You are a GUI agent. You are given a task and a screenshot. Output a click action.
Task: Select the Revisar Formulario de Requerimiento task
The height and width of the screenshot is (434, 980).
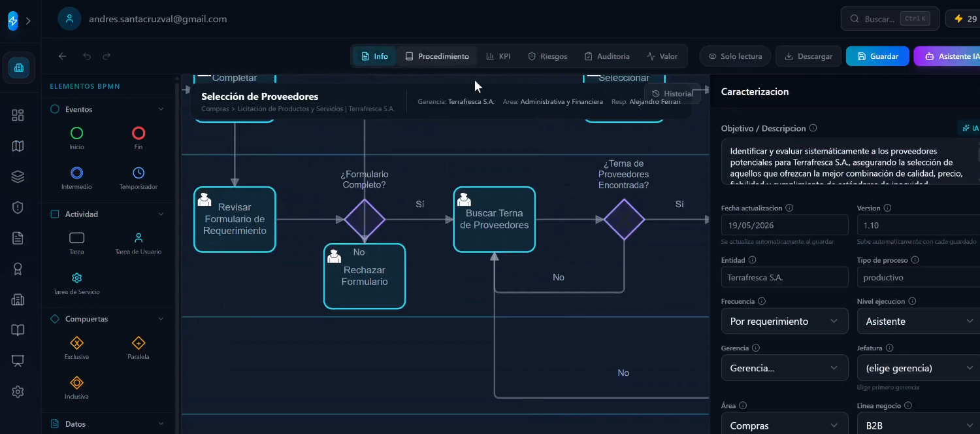pyautogui.click(x=235, y=220)
